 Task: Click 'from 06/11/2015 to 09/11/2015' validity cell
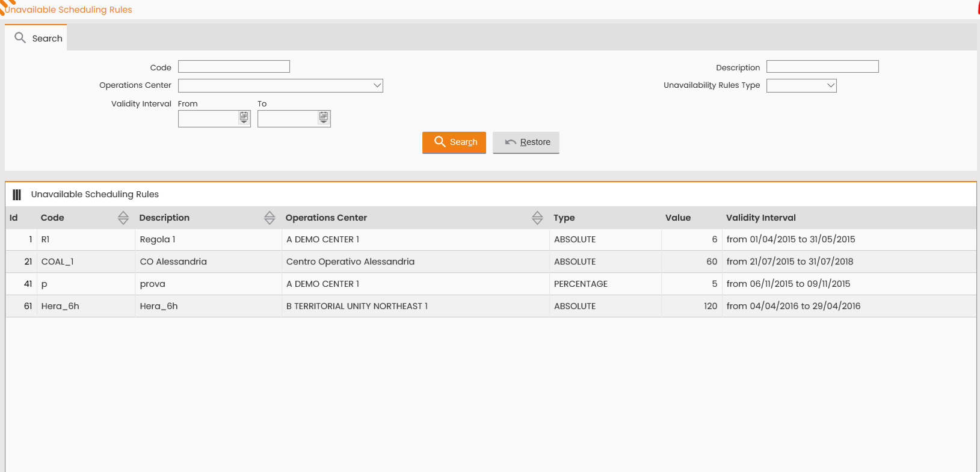pyautogui.click(x=849, y=284)
